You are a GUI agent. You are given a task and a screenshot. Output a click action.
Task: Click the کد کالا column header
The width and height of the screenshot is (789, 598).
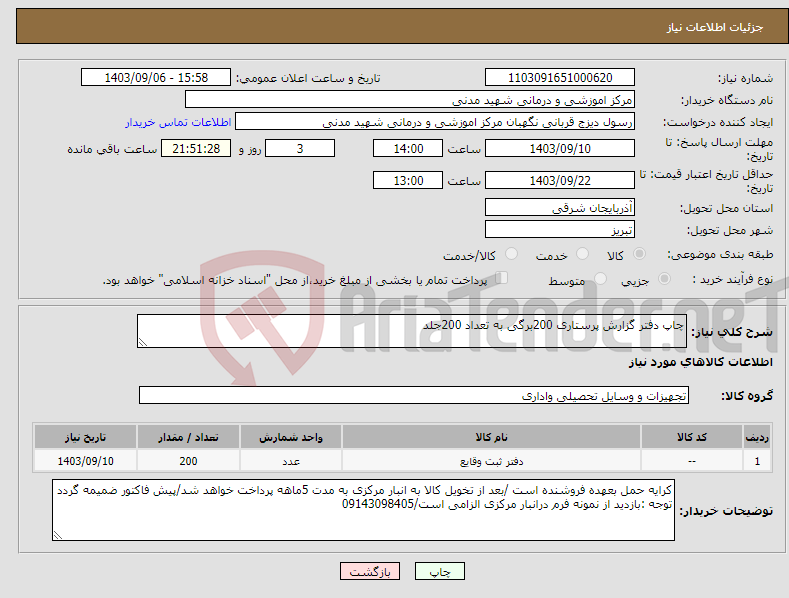691,437
